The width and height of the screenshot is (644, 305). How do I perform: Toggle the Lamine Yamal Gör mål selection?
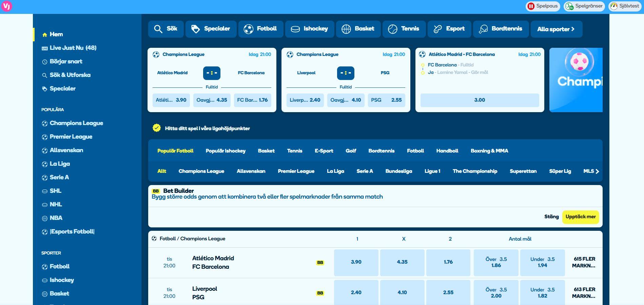click(x=423, y=72)
